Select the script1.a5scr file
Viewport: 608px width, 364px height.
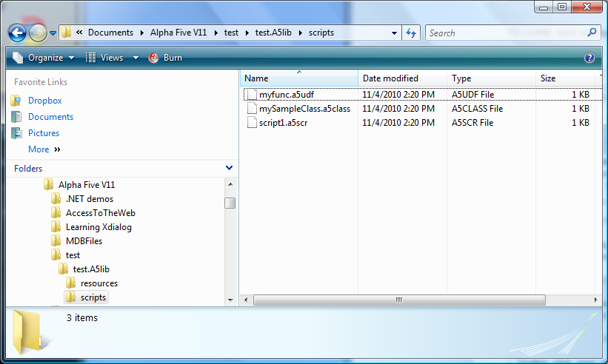coord(284,123)
